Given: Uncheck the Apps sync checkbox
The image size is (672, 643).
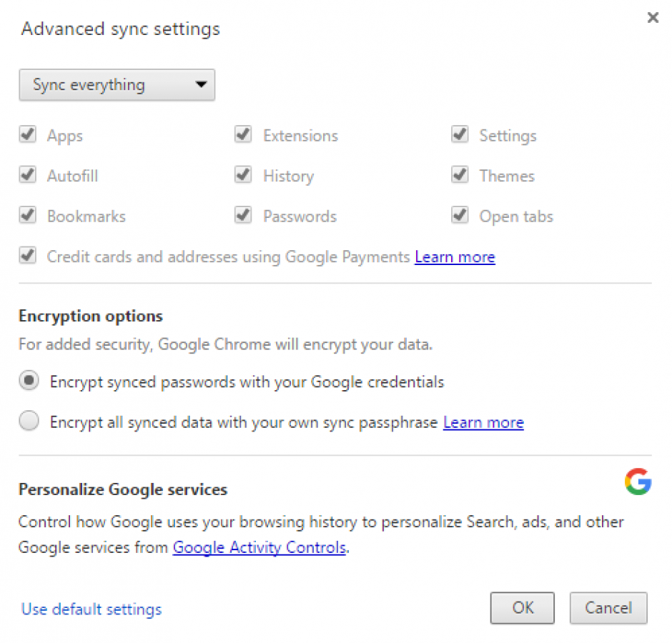Looking at the screenshot, I should 27,134.
